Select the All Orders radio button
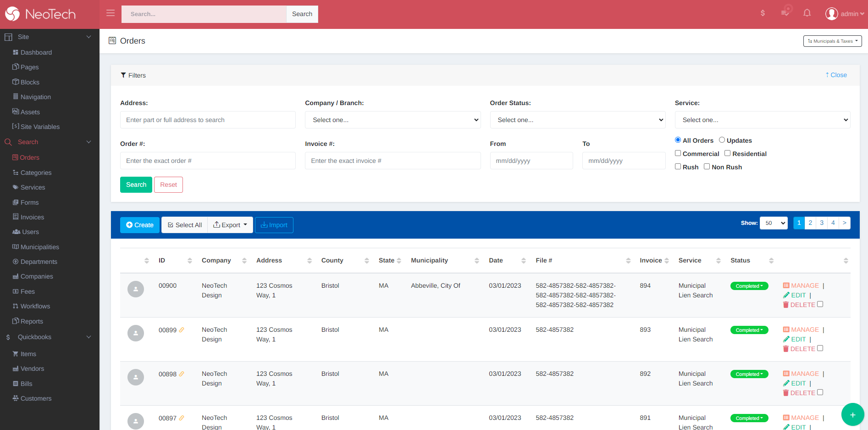868x430 pixels. tap(678, 140)
